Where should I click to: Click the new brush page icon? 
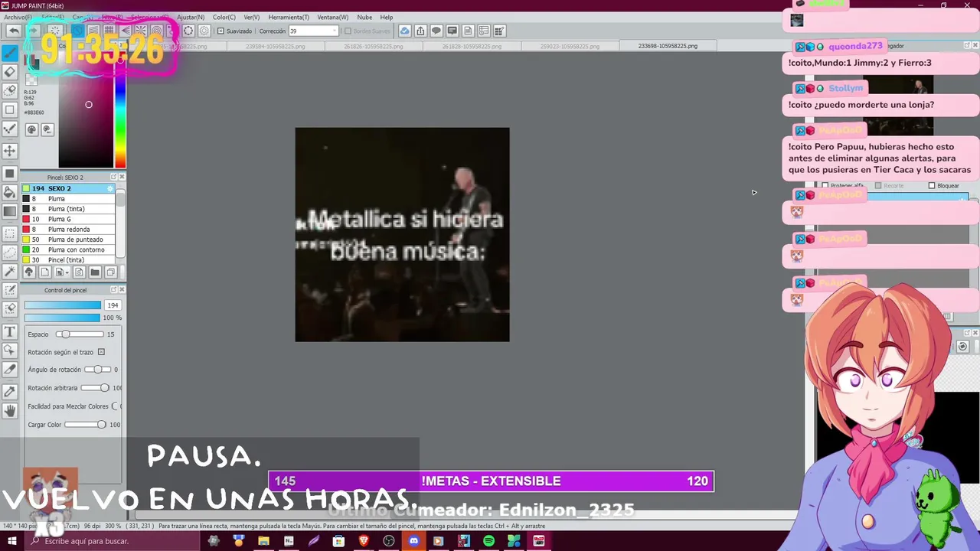(44, 272)
